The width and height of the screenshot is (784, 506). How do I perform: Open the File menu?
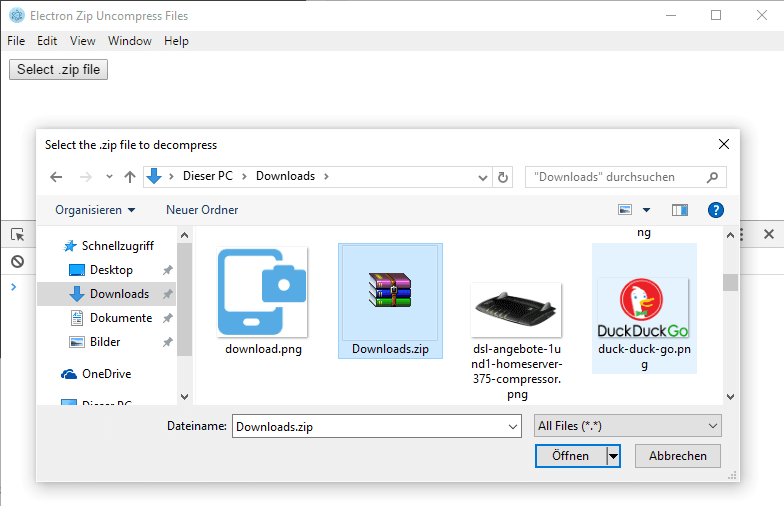click(x=16, y=41)
